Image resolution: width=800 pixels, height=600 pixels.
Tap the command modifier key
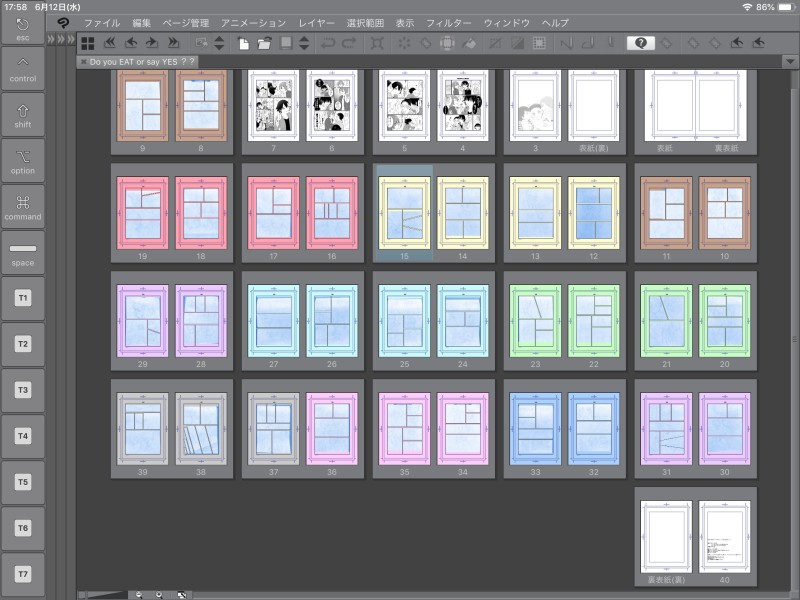22,207
